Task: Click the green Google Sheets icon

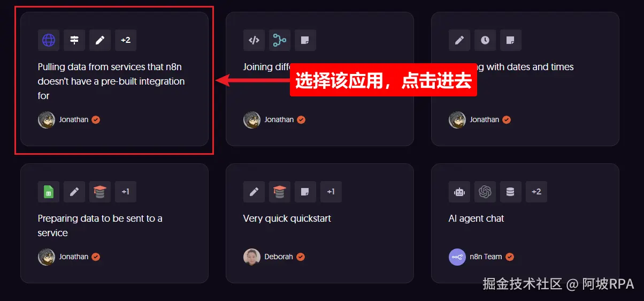Action: pos(49,192)
